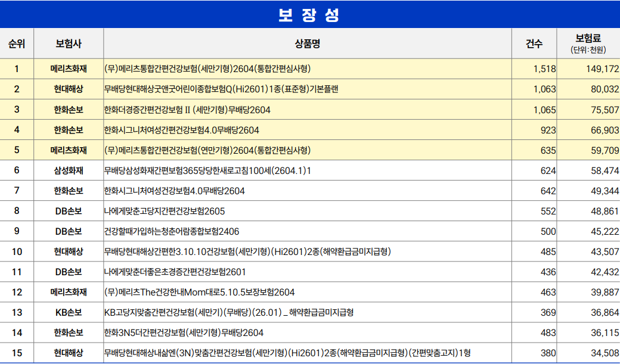Click count value 635

548,151
